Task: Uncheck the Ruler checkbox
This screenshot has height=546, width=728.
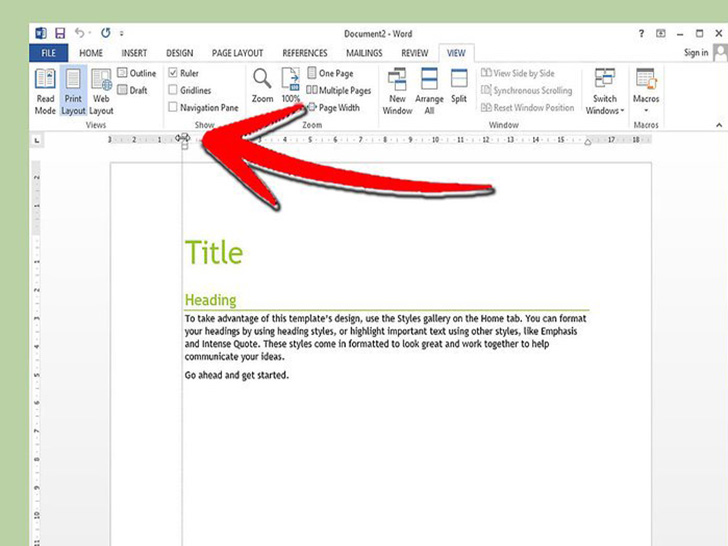Action: tap(174, 73)
